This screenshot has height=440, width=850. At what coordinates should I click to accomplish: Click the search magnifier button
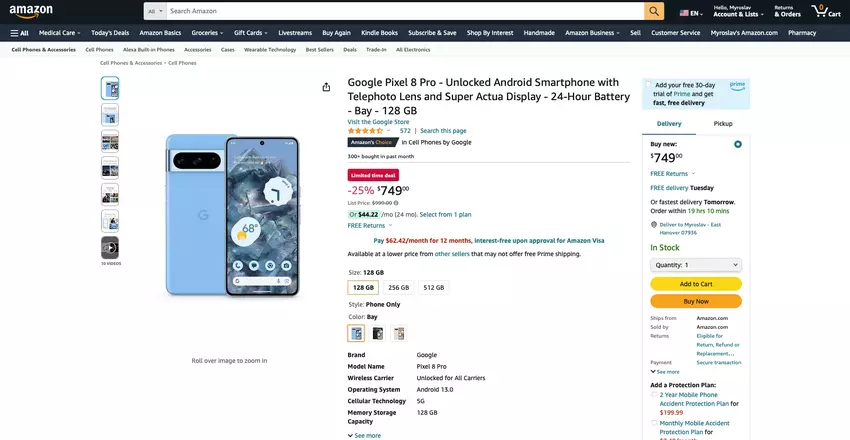[654, 11]
